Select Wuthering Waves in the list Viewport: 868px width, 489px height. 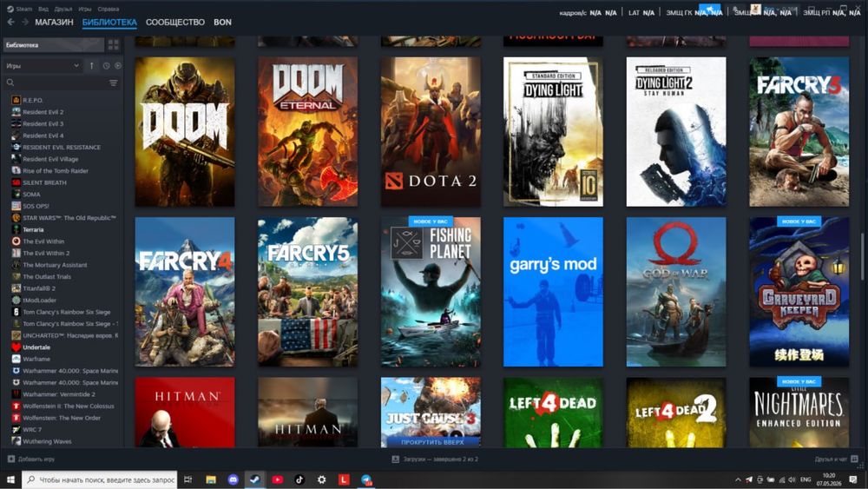pos(47,441)
